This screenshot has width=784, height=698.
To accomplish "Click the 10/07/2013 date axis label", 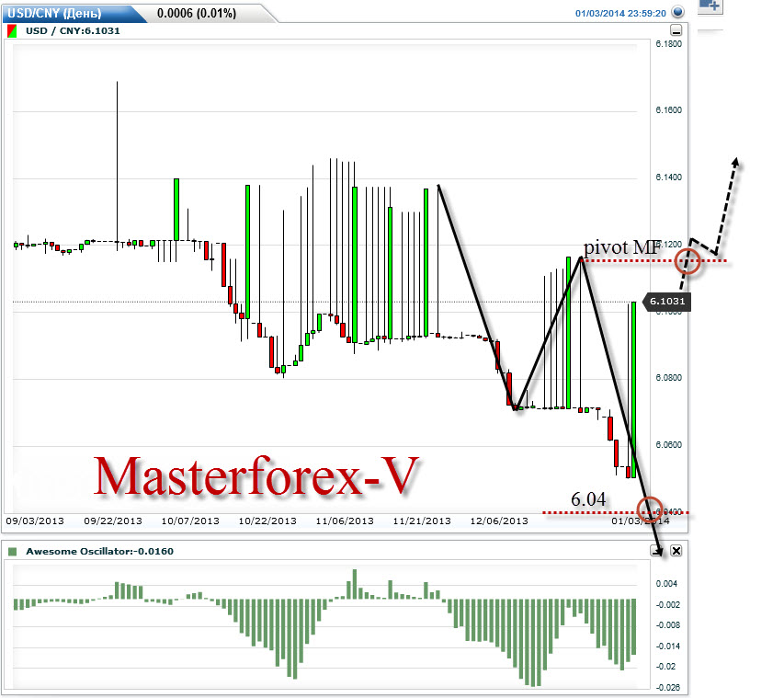I will [x=190, y=521].
